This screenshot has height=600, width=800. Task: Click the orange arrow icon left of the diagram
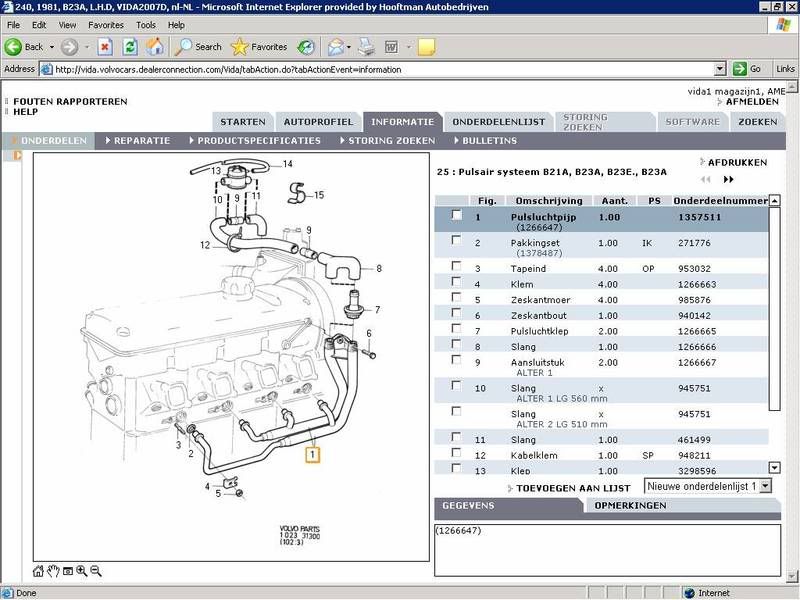[x=18, y=155]
